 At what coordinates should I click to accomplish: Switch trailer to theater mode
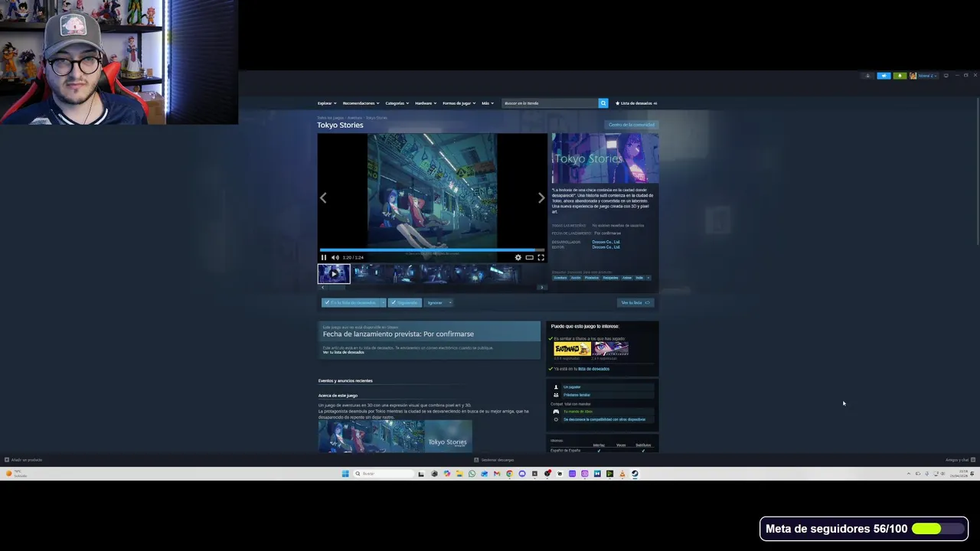529,257
